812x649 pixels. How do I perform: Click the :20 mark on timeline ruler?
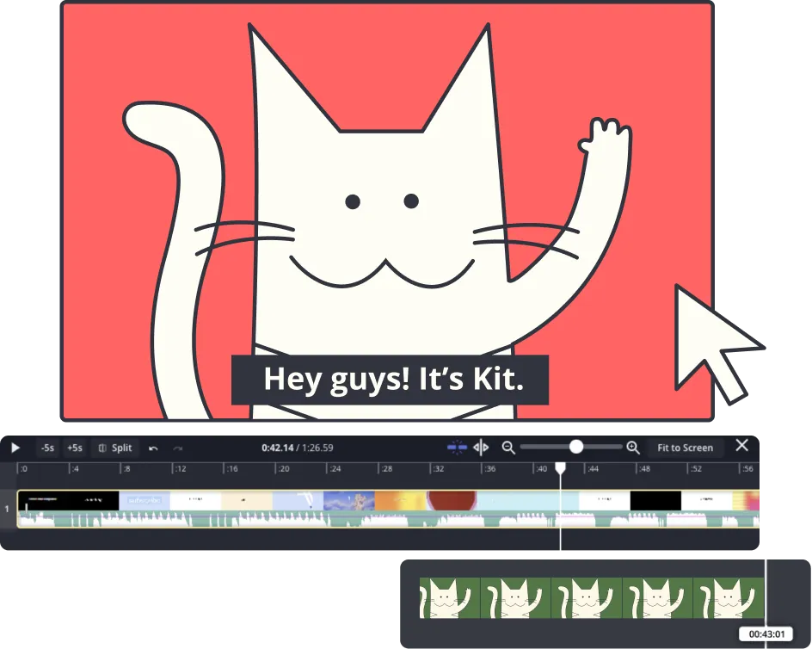tap(283, 469)
